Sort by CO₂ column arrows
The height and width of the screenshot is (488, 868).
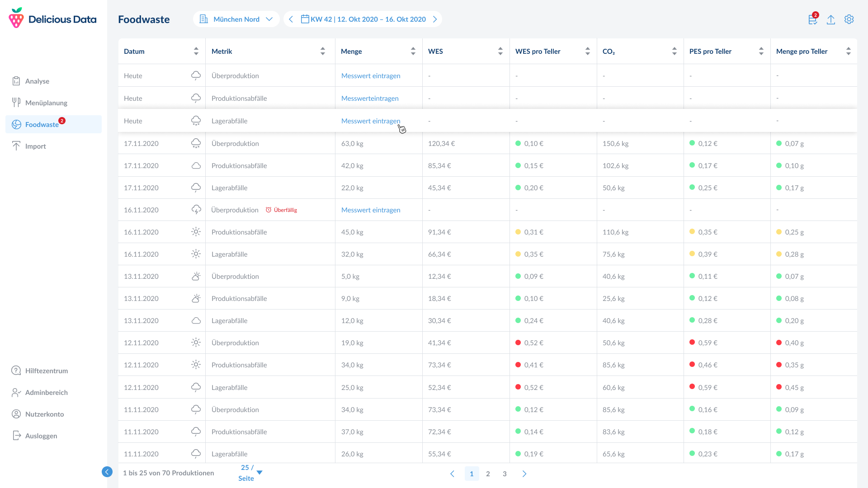(x=674, y=51)
